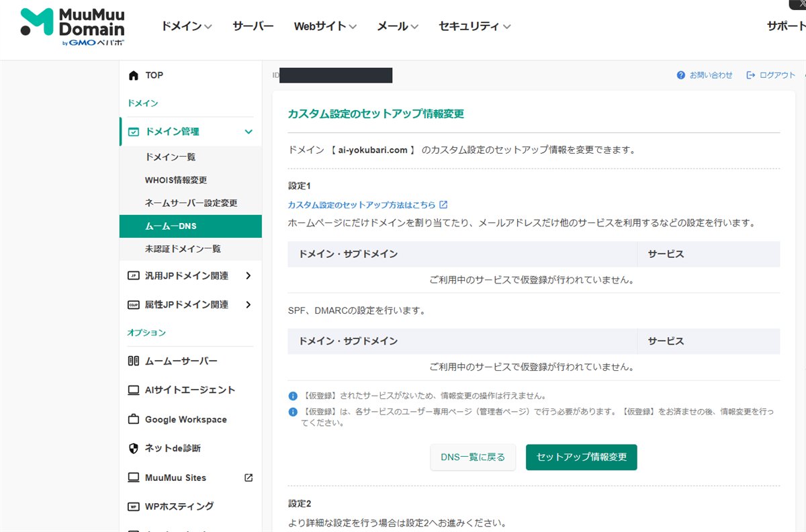Click the ムームーサーバー server icon

click(133, 361)
